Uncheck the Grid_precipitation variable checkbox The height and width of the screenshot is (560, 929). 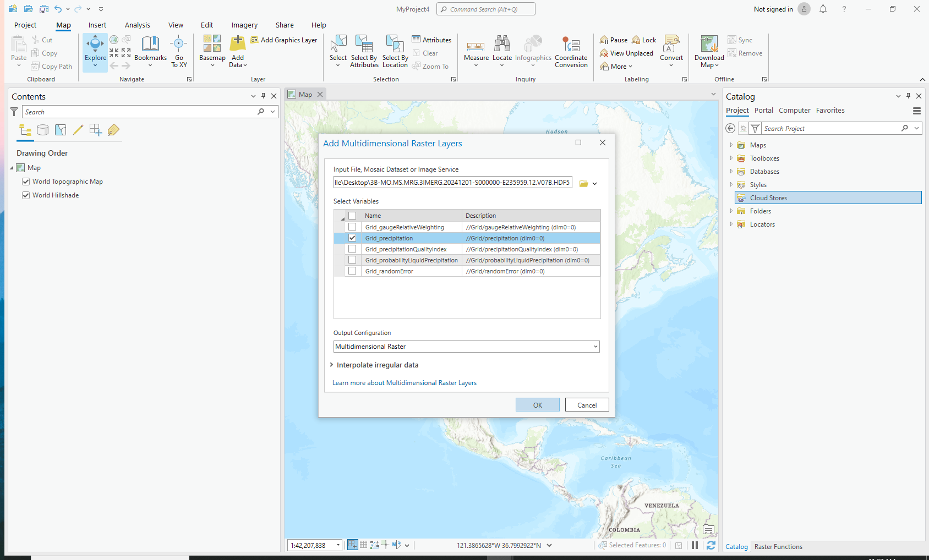352,238
